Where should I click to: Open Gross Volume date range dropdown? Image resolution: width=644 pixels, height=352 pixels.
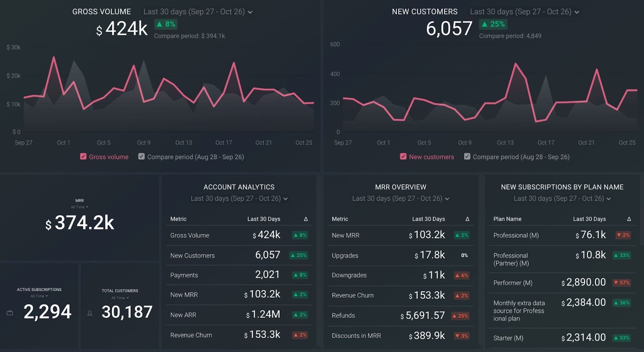tap(198, 12)
